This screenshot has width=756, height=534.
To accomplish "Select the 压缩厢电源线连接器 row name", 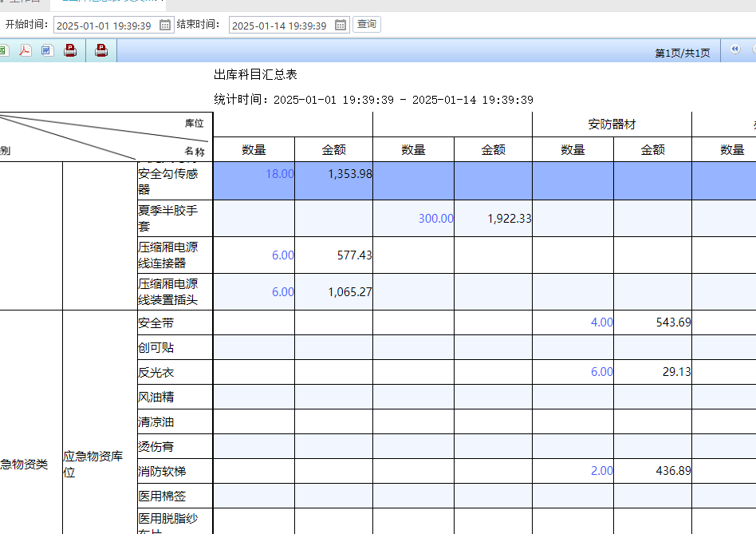I will (168, 255).
